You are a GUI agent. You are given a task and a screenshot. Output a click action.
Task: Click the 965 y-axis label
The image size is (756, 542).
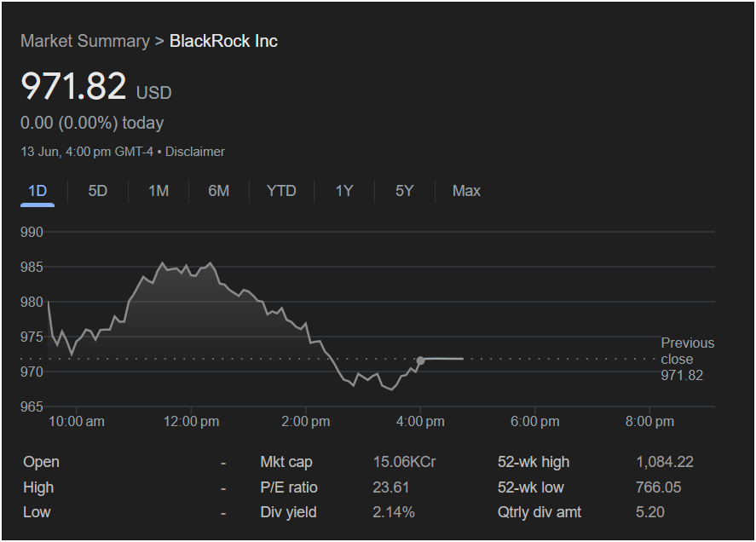[x=32, y=406]
